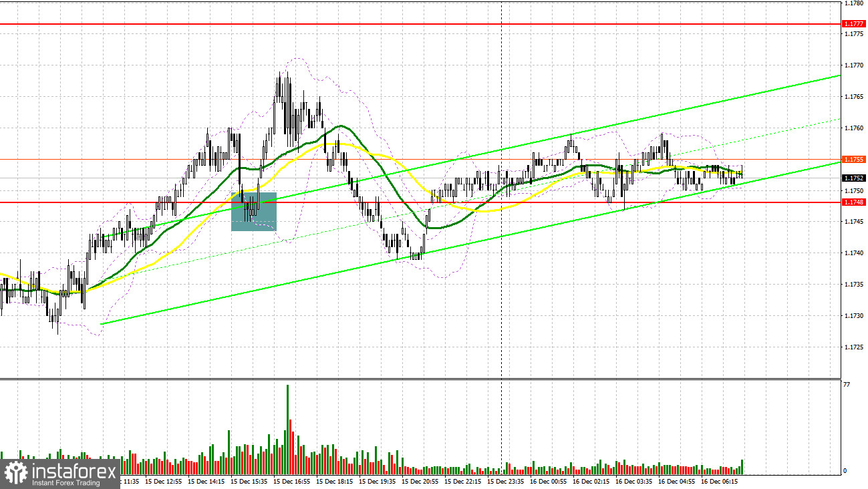Click the 1.1760 price axis value
Viewport: 868px width, 489px height.
click(853, 128)
